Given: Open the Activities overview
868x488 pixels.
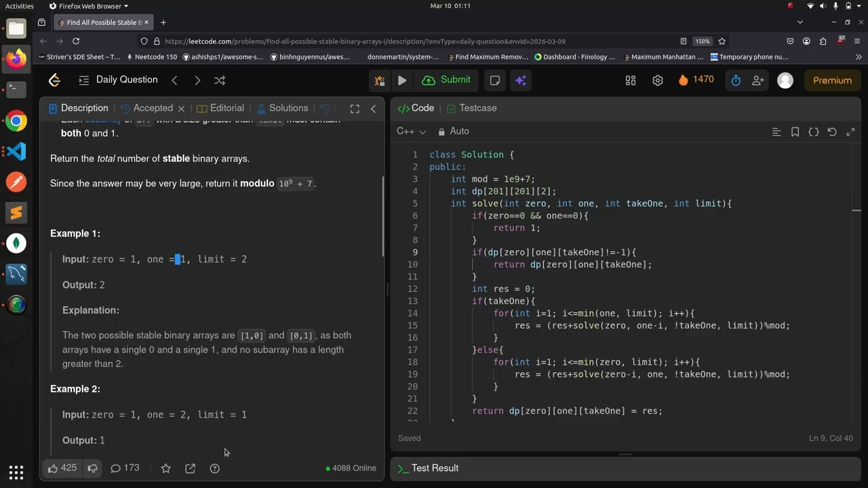Looking at the screenshot, I should pos(20,6).
